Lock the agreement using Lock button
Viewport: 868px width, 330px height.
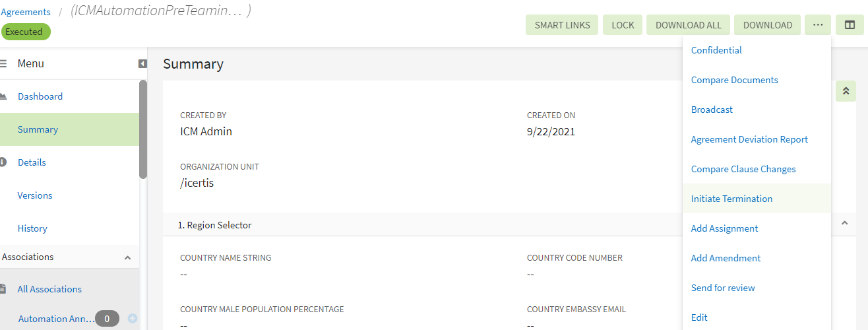623,25
